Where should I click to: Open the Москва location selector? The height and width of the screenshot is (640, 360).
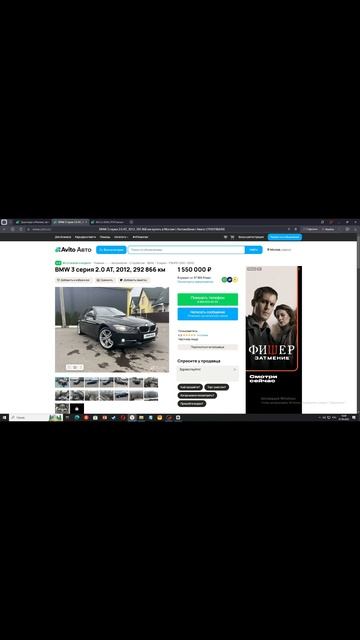[279, 249]
